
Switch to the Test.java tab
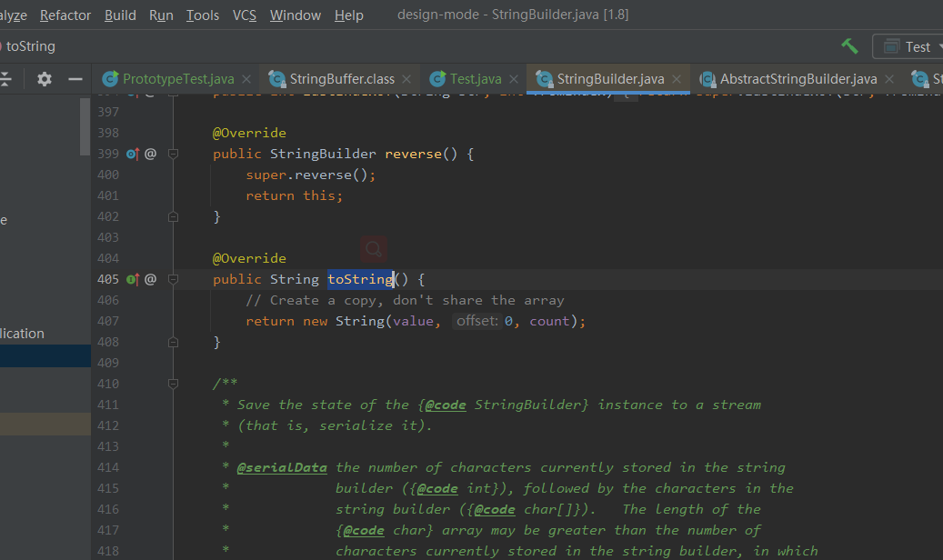tap(476, 79)
